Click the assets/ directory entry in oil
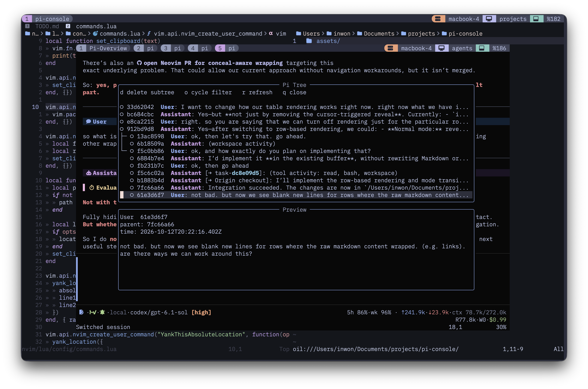Viewport: 588px width, 389px height. (x=328, y=41)
